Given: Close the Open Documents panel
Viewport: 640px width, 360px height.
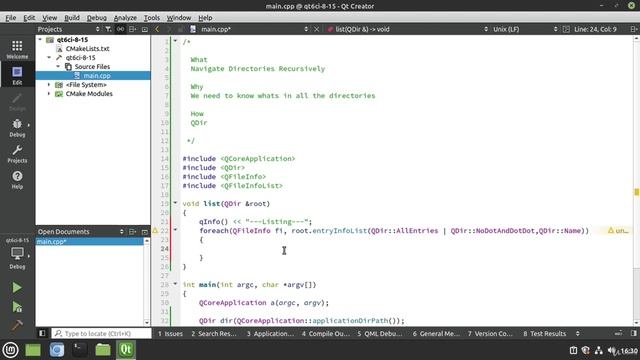Looking at the screenshot, I should point(144,231).
